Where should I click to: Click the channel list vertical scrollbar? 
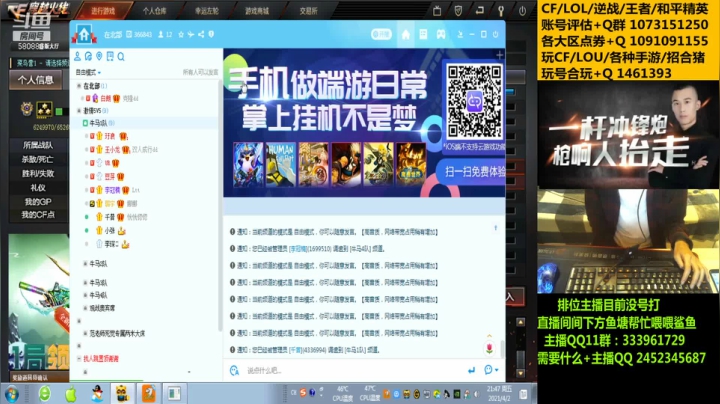click(220, 206)
